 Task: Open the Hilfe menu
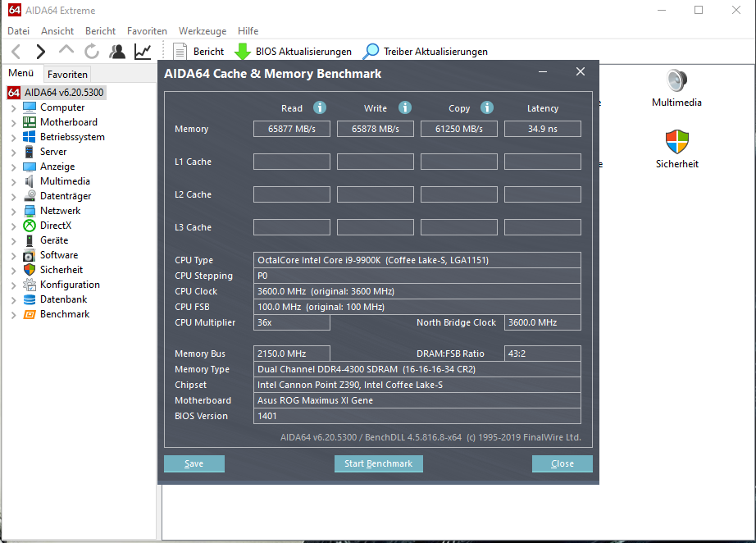click(248, 31)
